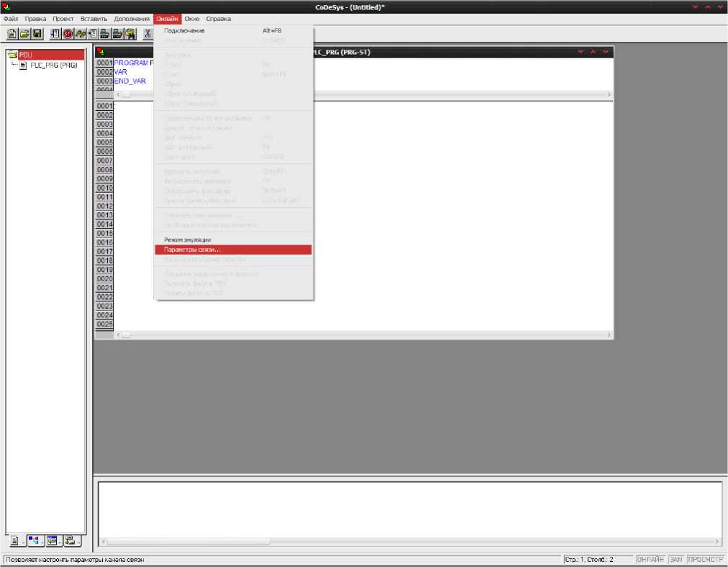The image size is (728, 567).
Task: Click code line number 0018
Action: point(104,261)
